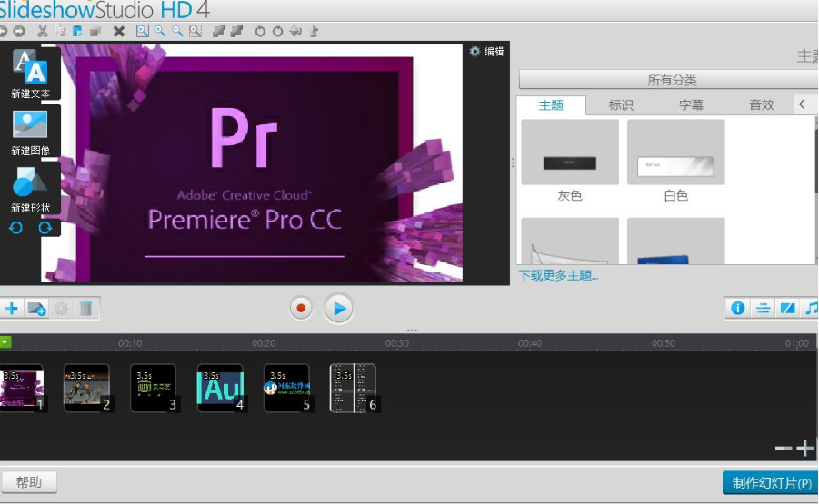Screen dimensions: 819x504
Task: Click the blue play button
Action: point(338,309)
